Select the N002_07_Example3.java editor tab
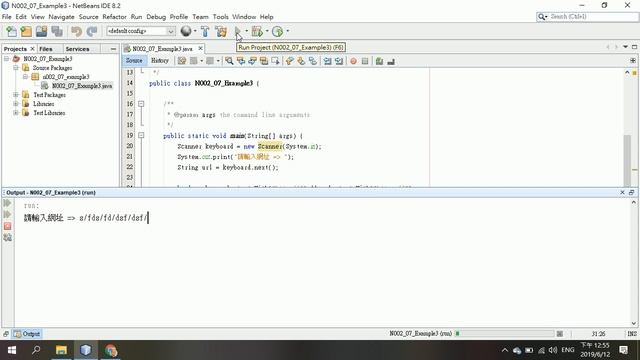 162,49
